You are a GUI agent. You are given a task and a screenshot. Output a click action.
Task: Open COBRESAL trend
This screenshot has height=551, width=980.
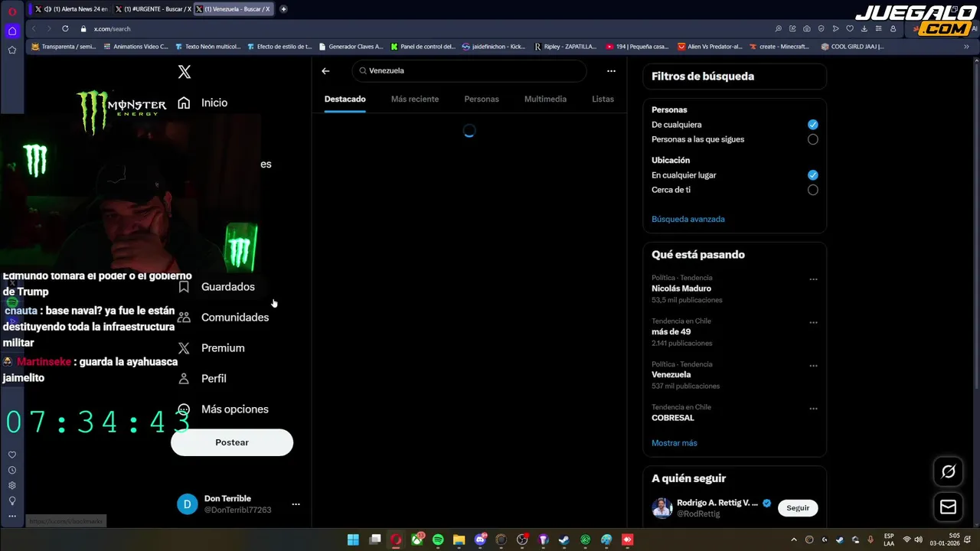coord(672,418)
